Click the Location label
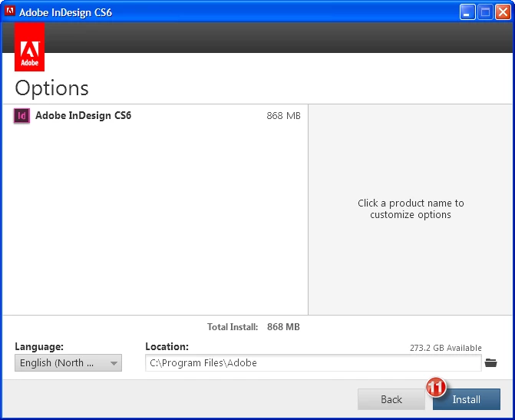Viewport: 515px width, 420px height. pyautogui.click(x=167, y=346)
